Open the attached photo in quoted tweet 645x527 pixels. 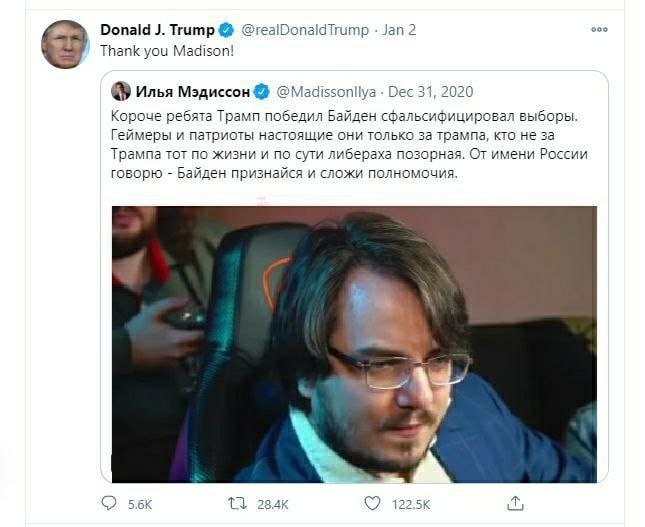(x=354, y=344)
